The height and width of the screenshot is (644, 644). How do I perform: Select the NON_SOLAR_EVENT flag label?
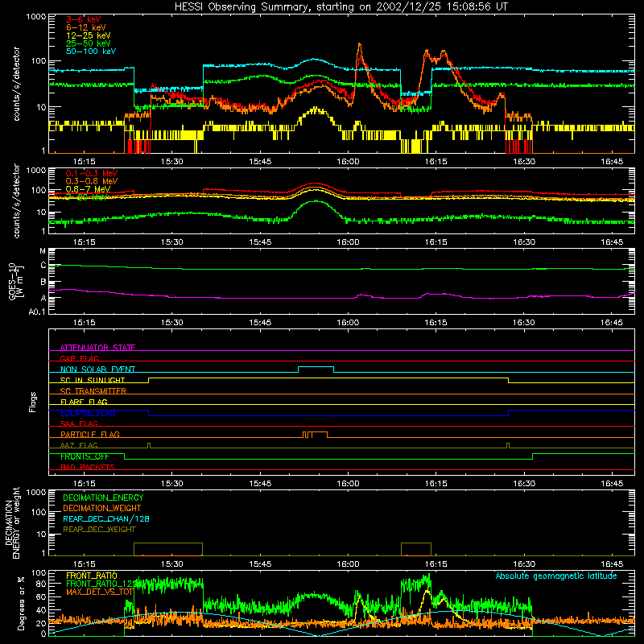click(97, 369)
